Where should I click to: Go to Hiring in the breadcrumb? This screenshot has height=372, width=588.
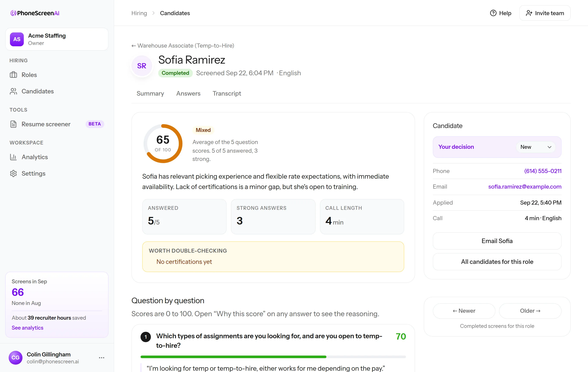[139, 13]
